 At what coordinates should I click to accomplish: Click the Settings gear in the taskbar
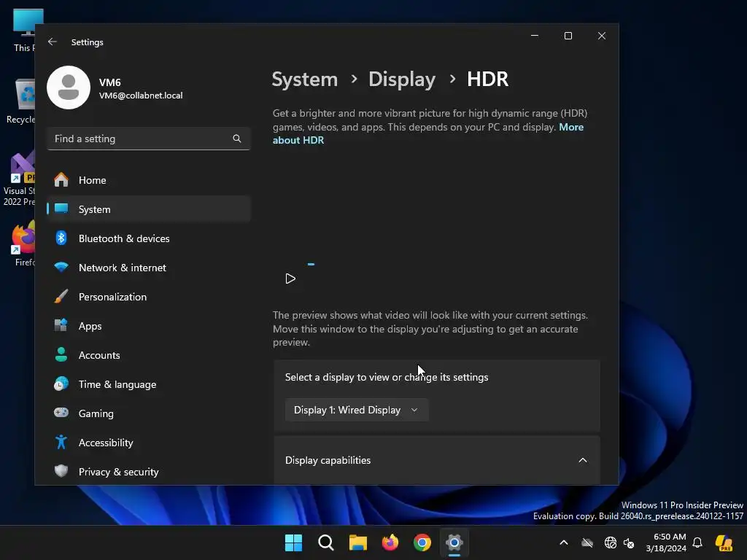pyautogui.click(x=454, y=542)
